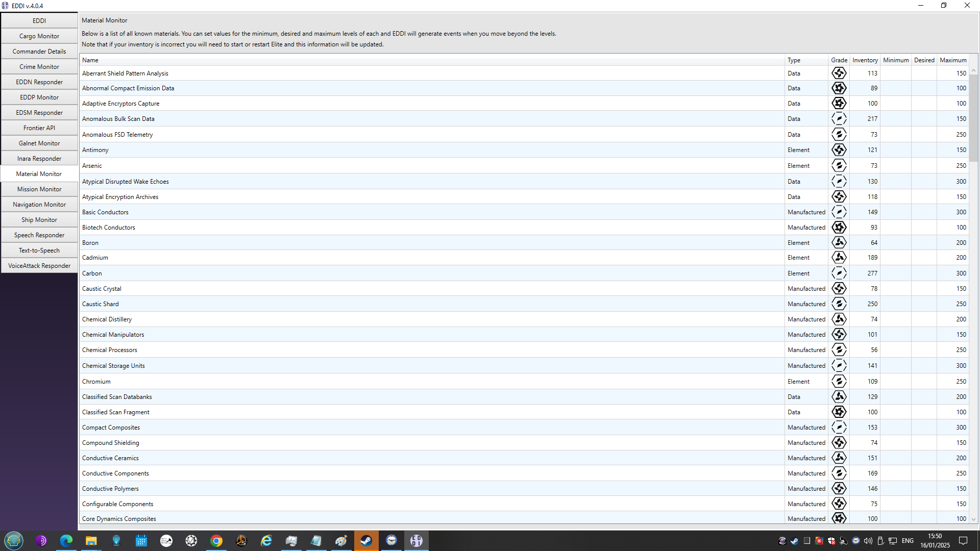This screenshot has height=551, width=980.
Task: Open File Explorer from the taskbar
Action: (x=91, y=541)
